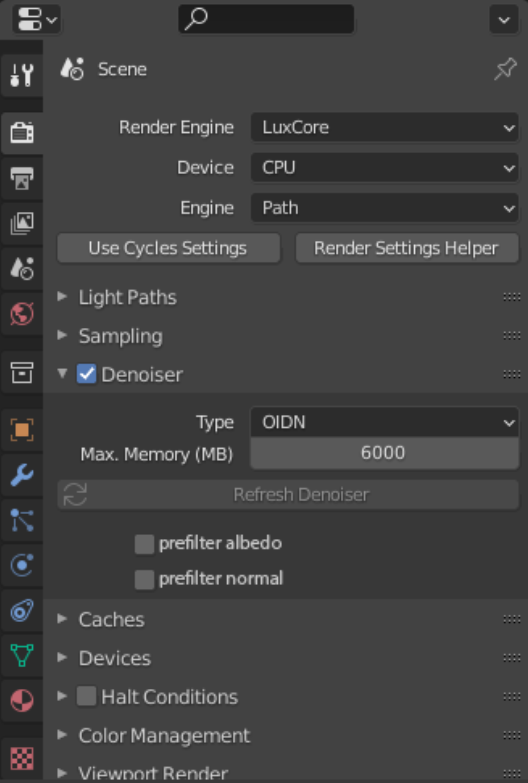Expand the Light Paths panel

pyautogui.click(x=128, y=297)
